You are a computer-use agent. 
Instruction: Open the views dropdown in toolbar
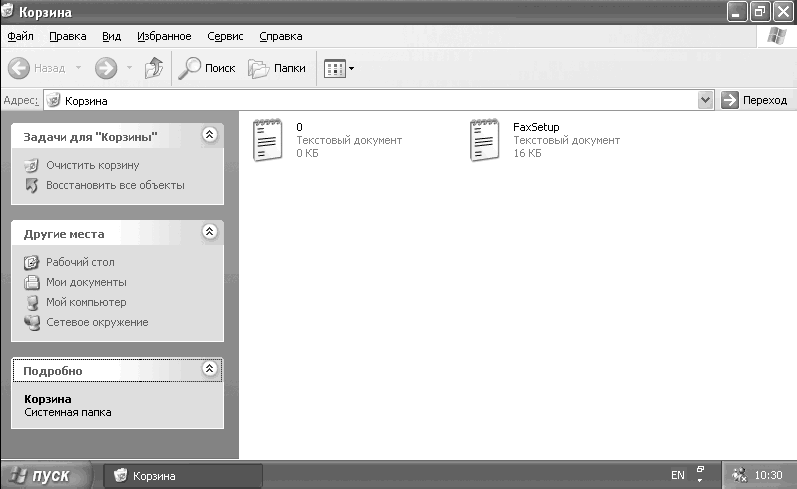click(339, 69)
